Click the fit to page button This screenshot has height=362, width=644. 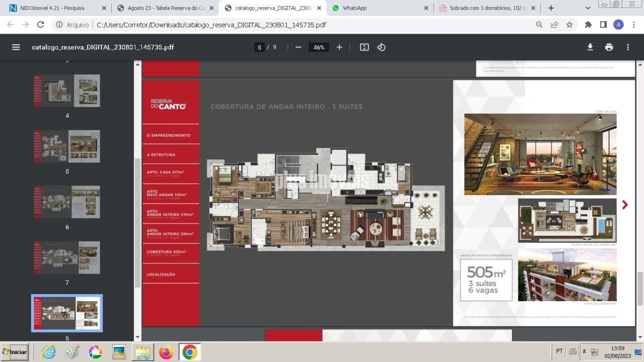(364, 47)
